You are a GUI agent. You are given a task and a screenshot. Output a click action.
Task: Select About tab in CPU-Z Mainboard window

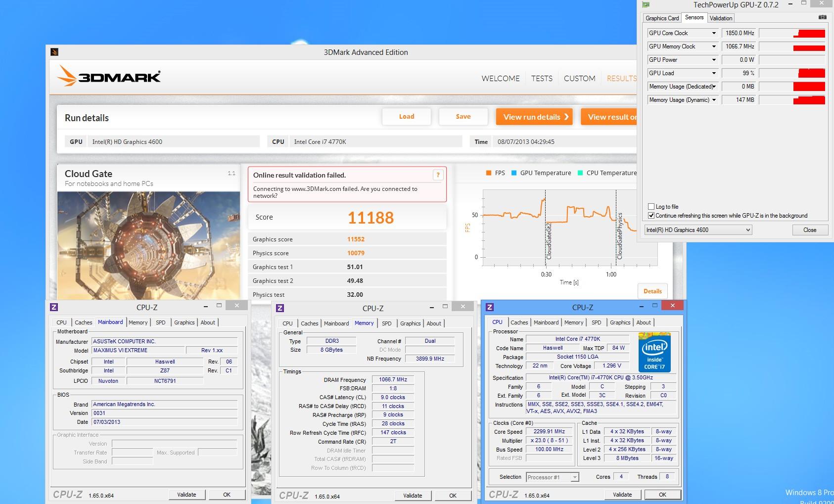click(208, 322)
